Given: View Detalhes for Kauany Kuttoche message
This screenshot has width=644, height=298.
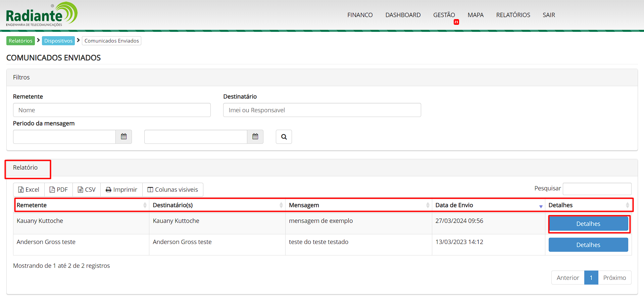Looking at the screenshot, I should click(588, 224).
